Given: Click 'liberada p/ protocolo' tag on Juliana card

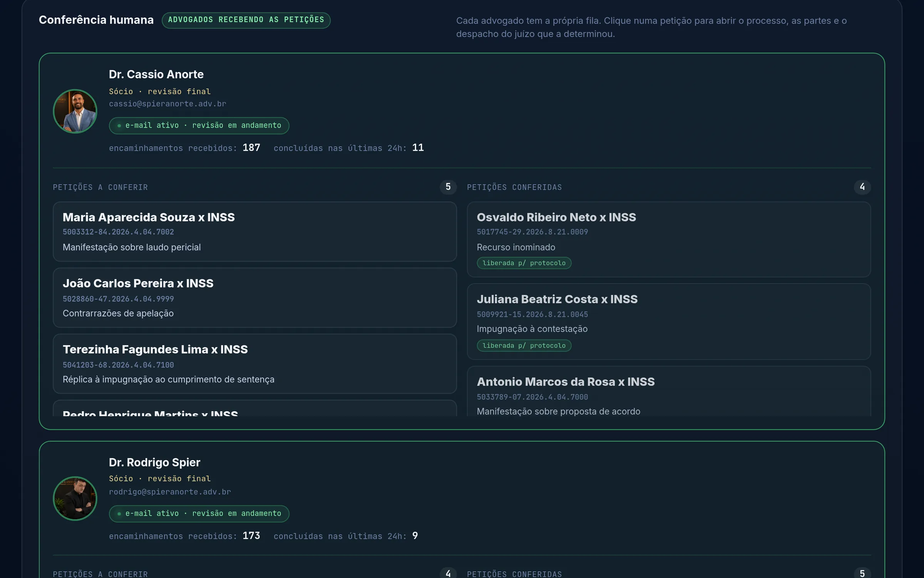Looking at the screenshot, I should click(524, 346).
